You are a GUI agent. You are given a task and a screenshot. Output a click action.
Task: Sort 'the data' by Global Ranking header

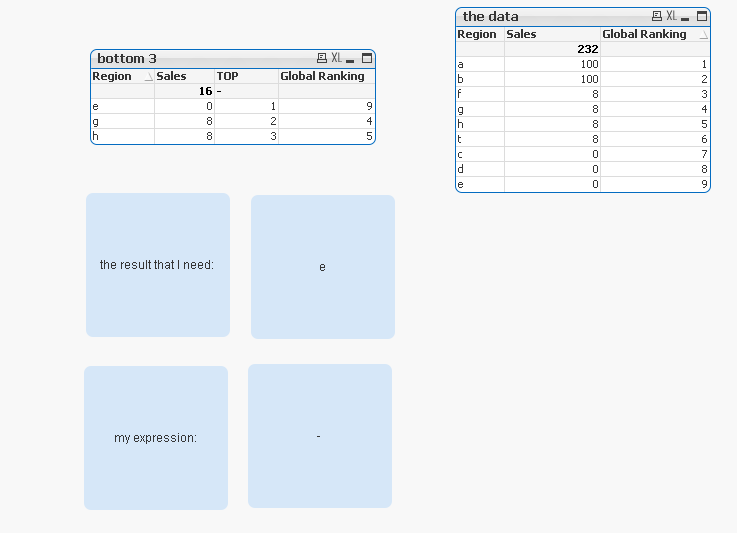[x=644, y=34]
